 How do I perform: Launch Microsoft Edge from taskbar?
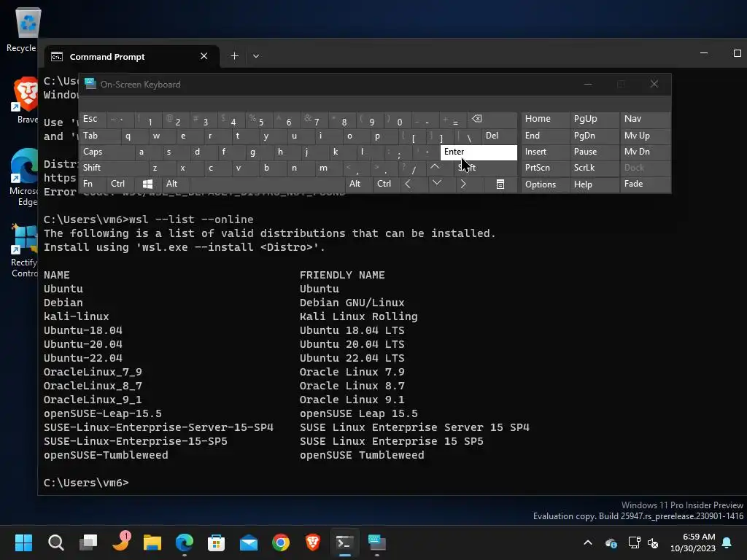click(185, 542)
